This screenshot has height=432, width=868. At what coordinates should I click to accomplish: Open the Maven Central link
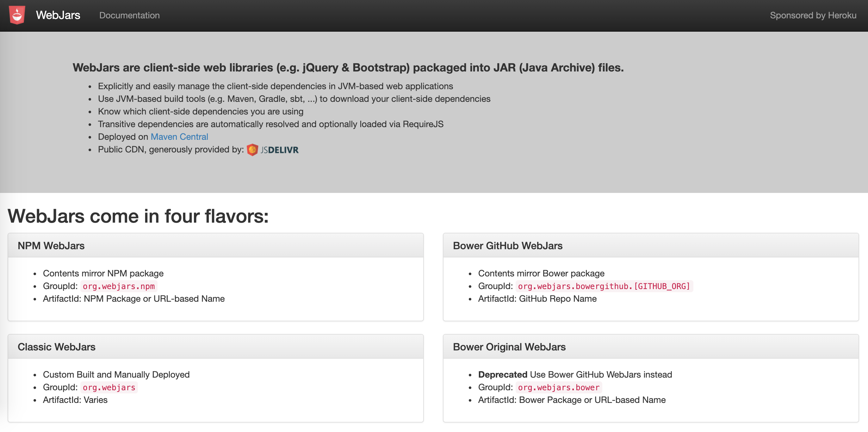tap(179, 137)
